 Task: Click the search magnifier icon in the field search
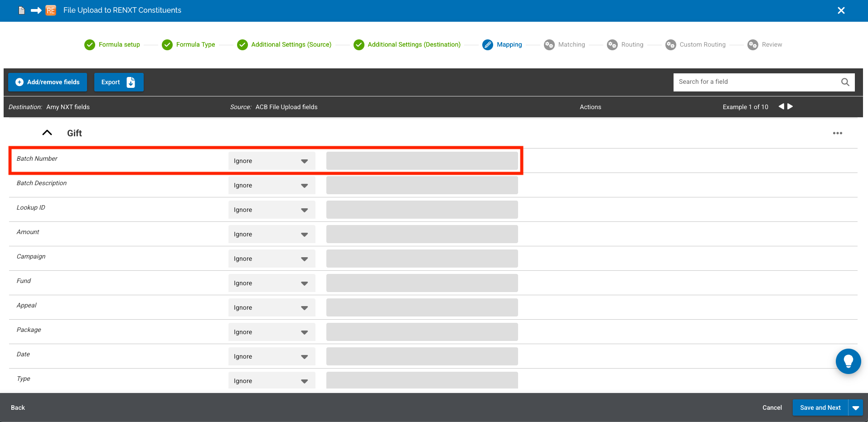845,82
